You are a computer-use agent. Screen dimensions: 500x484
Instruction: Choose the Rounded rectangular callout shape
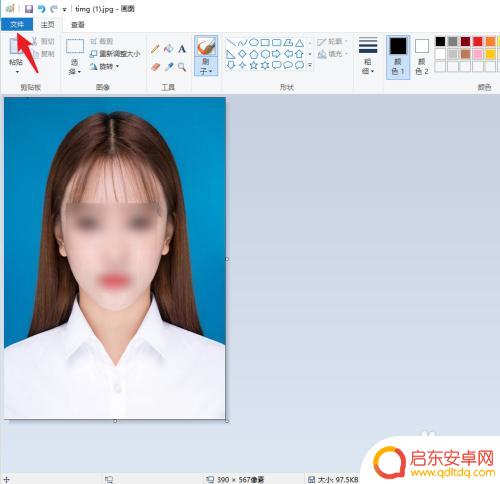(x=277, y=65)
